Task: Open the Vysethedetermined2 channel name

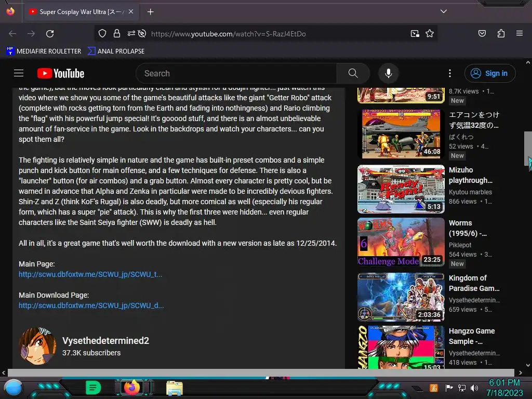Action: click(x=105, y=341)
